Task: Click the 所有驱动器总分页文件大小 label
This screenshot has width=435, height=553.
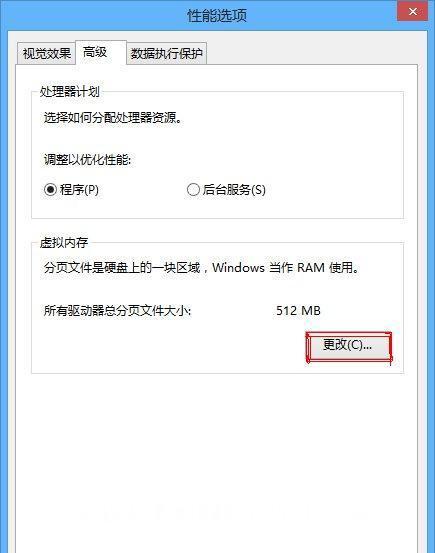Action: 117,311
